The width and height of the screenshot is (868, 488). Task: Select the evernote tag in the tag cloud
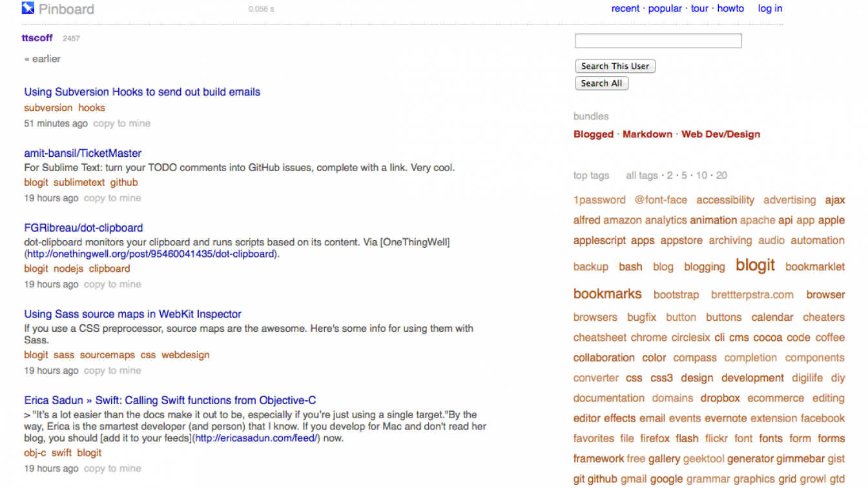(726, 418)
